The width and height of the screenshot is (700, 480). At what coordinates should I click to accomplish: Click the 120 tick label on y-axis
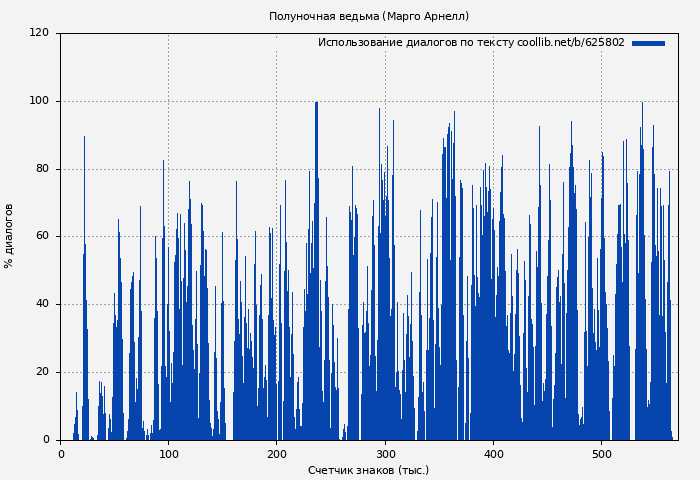point(39,33)
